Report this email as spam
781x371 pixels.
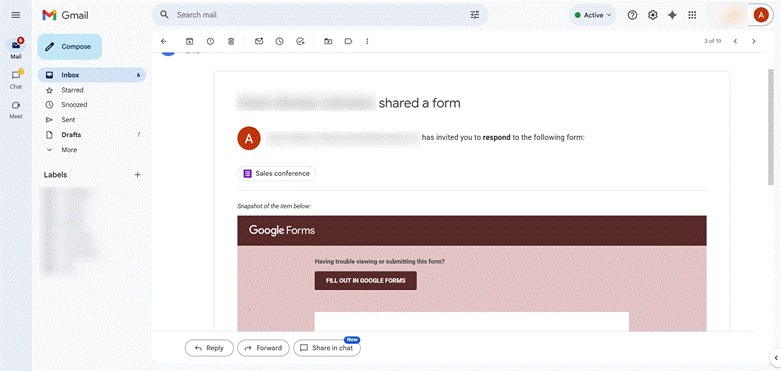(x=210, y=41)
